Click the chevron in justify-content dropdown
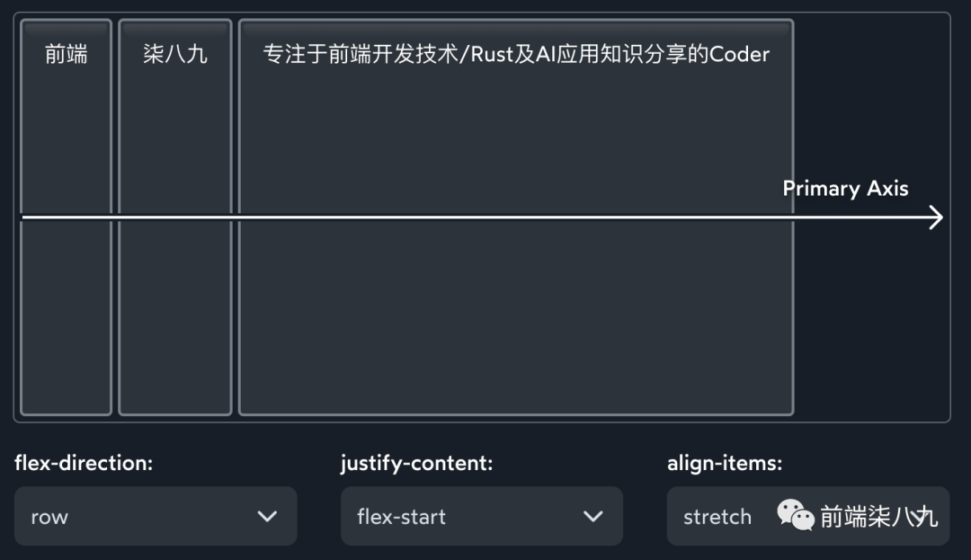Screen dimensions: 971x560 pyautogui.click(x=592, y=516)
